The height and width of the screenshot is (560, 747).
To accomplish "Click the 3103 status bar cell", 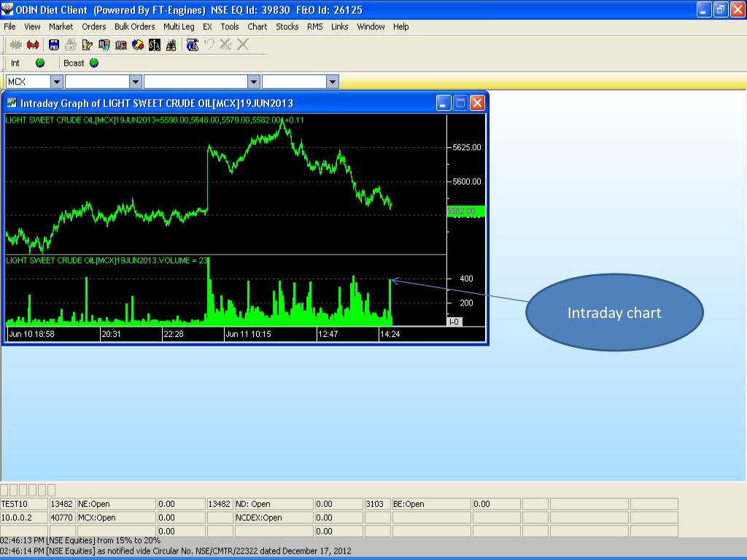I will tap(377, 504).
